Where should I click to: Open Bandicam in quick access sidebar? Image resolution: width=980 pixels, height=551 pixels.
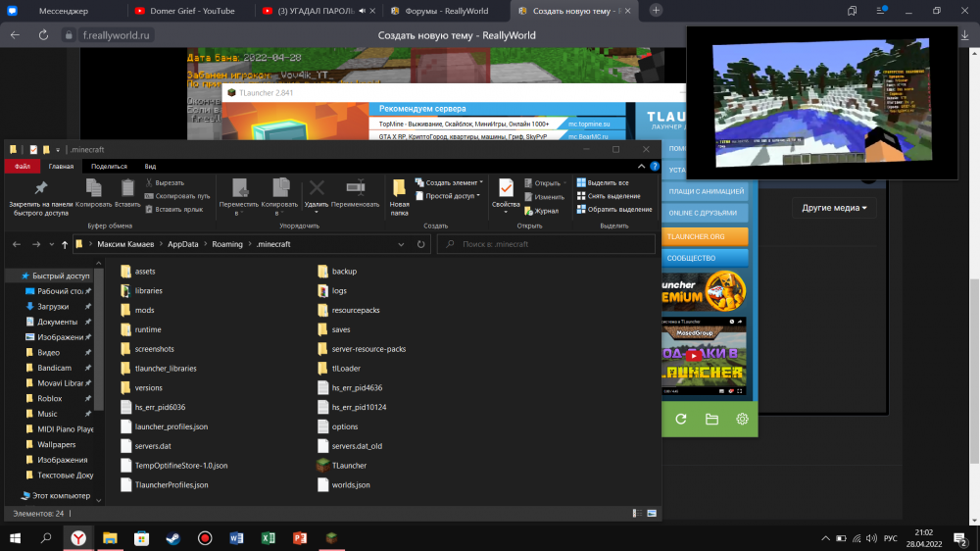point(54,368)
